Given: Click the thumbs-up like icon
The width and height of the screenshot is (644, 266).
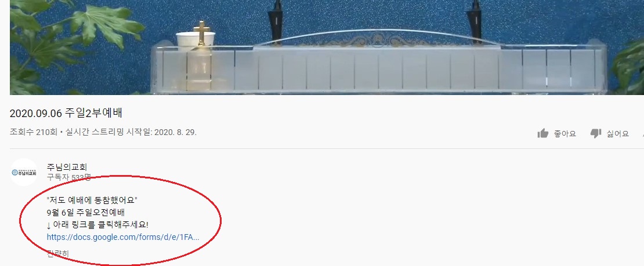Looking at the screenshot, I should [543, 133].
